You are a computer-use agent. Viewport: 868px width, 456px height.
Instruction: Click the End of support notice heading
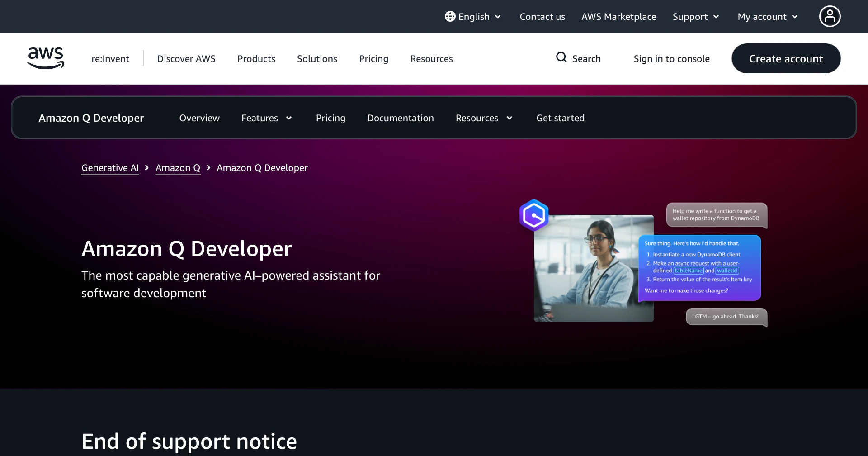pos(189,442)
